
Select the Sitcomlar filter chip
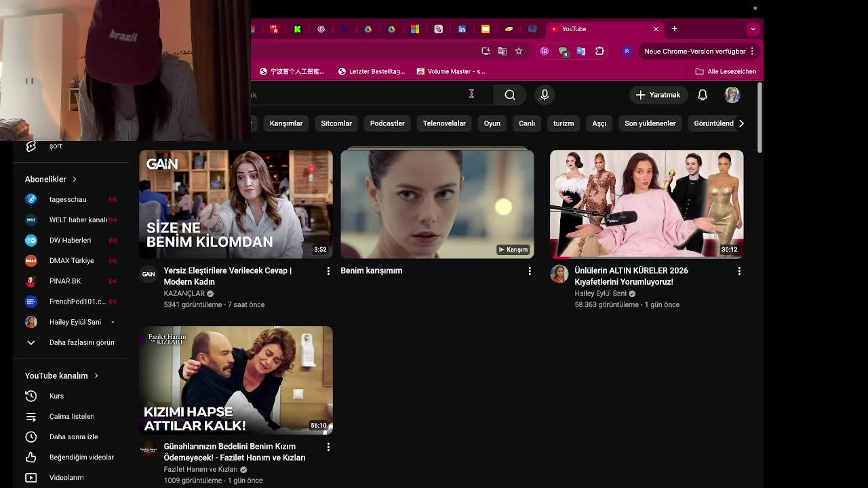pos(336,123)
